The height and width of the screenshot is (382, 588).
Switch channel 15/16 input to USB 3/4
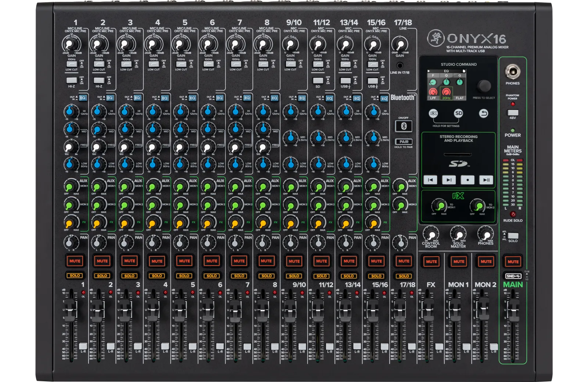pyautogui.click(x=373, y=80)
